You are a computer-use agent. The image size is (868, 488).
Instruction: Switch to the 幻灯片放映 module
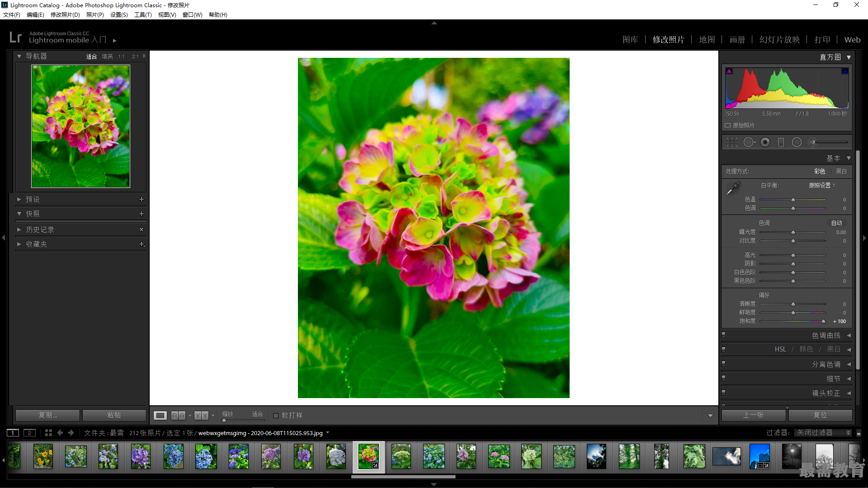780,40
